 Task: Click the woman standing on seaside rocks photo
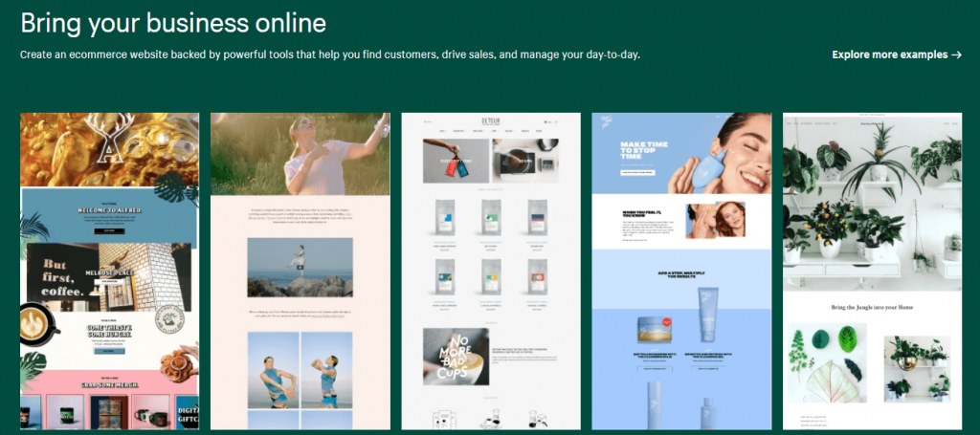click(300, 268)
